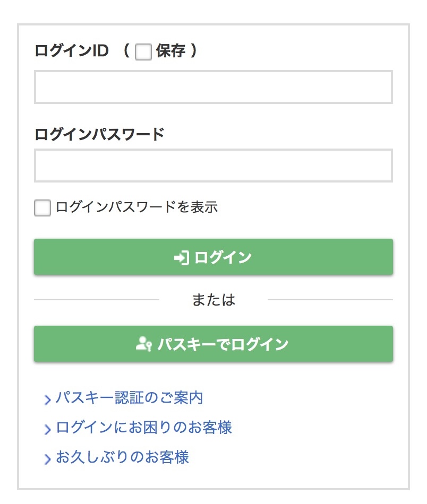Focus the ログインパスワード input field
The height and width of the screenshot is (504, 427).
pos(213,166)
